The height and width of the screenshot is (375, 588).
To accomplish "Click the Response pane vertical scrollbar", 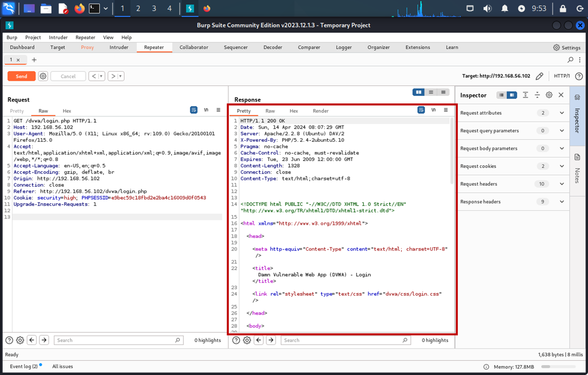I will [452, 151].
